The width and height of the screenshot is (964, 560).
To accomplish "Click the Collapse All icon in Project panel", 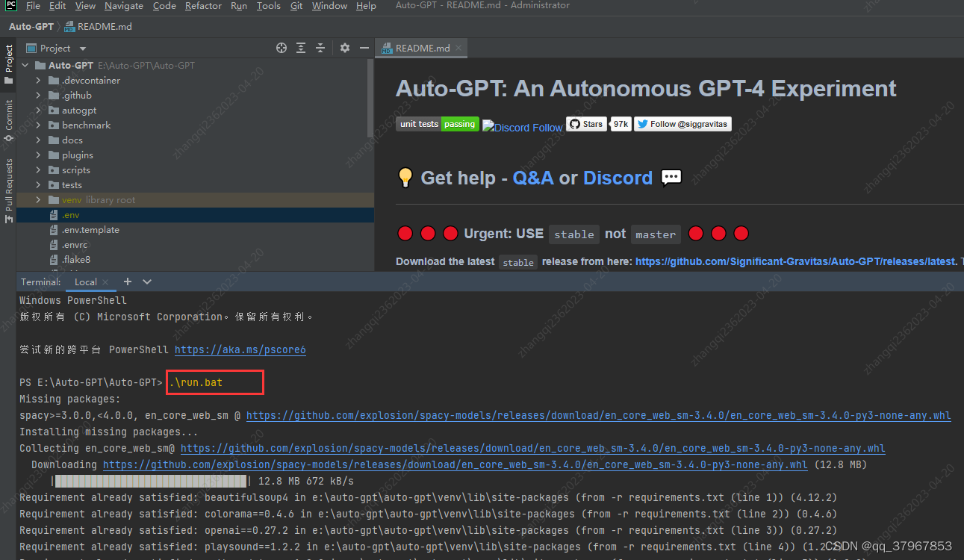I will 320,48.
